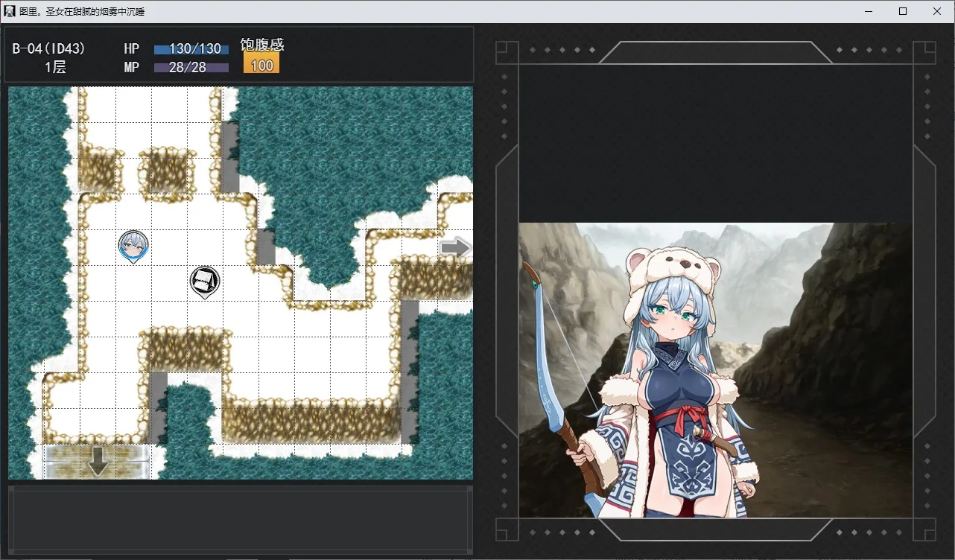This screenshot has height=560, width=955.
Task: Click the orange satiety value 100
Action: 261,66
